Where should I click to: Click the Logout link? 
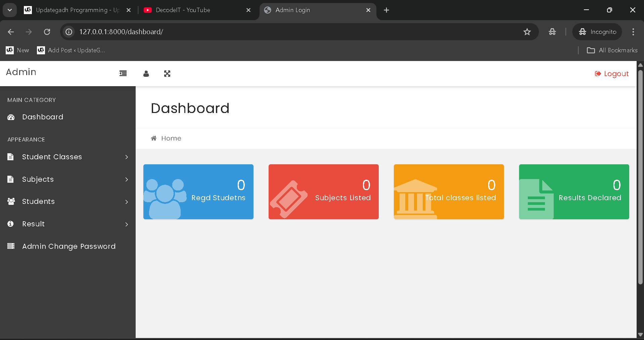pyautogui.click(x=612, y=74)
